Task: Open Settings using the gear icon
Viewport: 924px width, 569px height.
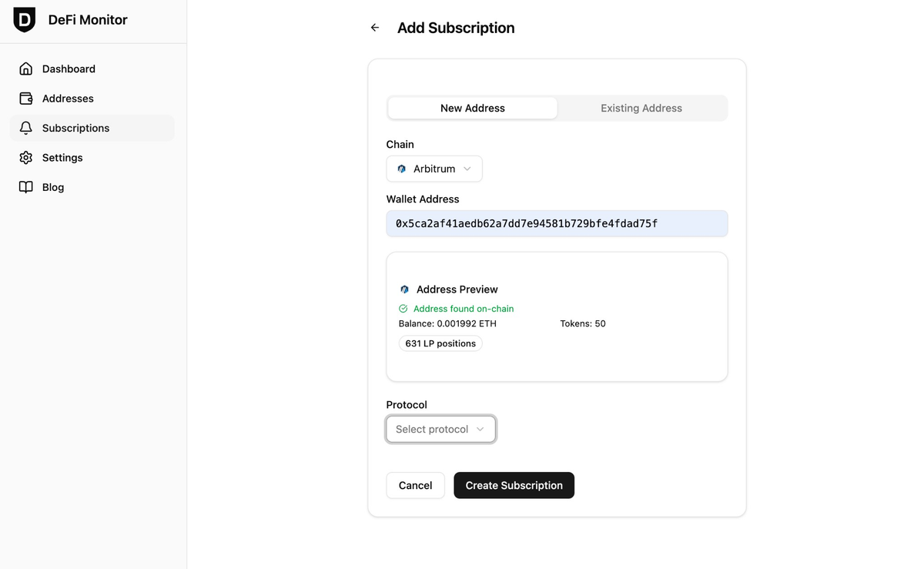Action: coord(25,157)
